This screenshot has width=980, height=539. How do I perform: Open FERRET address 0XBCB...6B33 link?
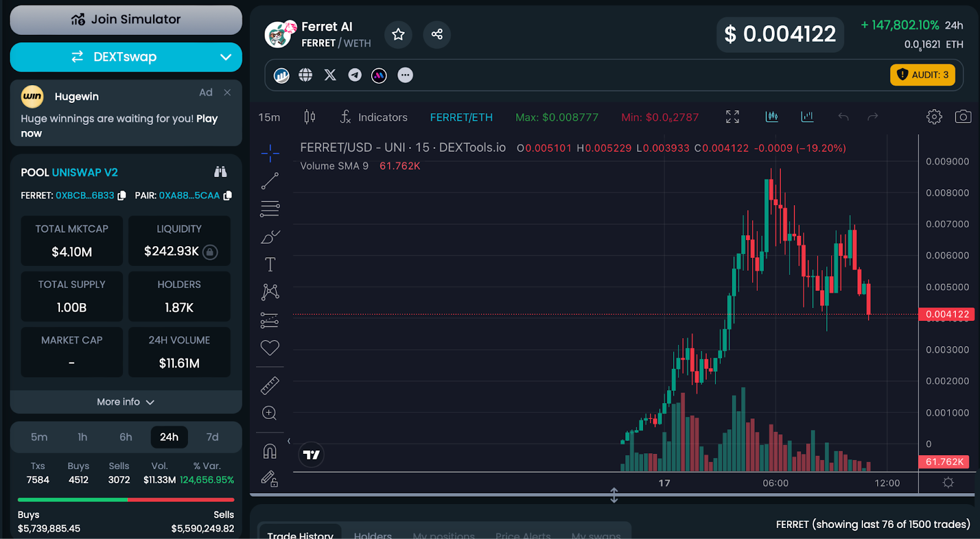pyautogui.click(x=85, y=195)
